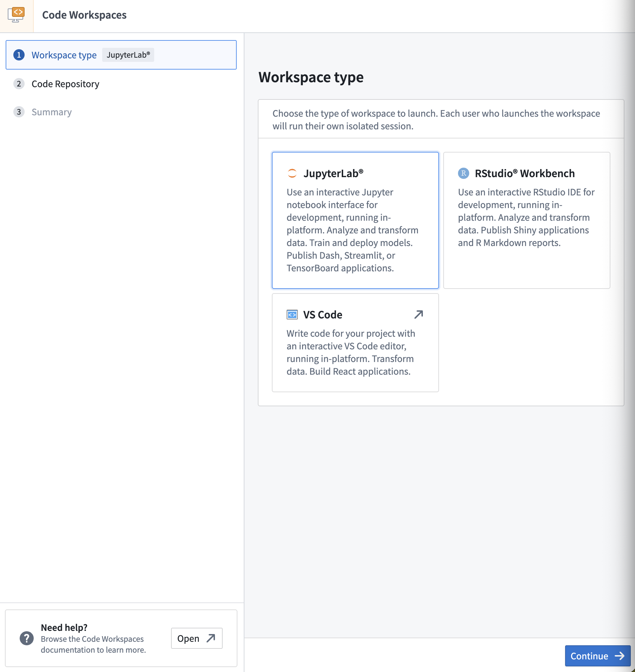This screenshot has height=672, width=635.
Task: Click the RStudio Workbench description text
Action: (526, 218)
